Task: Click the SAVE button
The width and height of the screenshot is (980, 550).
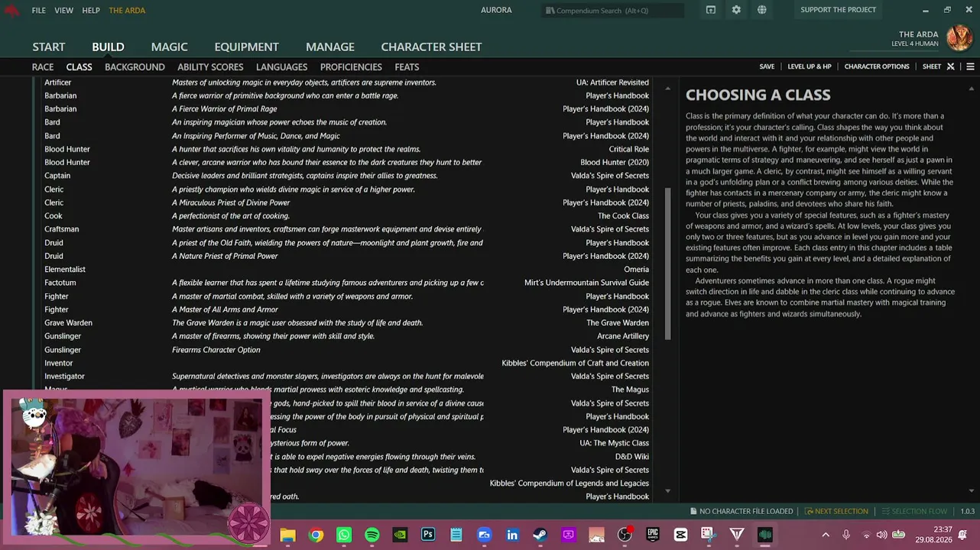Action: point(767,66)
